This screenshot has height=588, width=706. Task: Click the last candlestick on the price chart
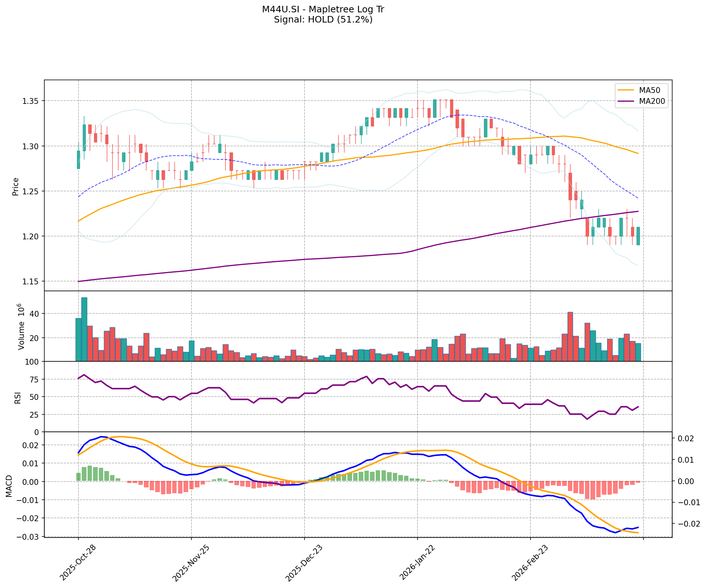click(x=638, y=236)
